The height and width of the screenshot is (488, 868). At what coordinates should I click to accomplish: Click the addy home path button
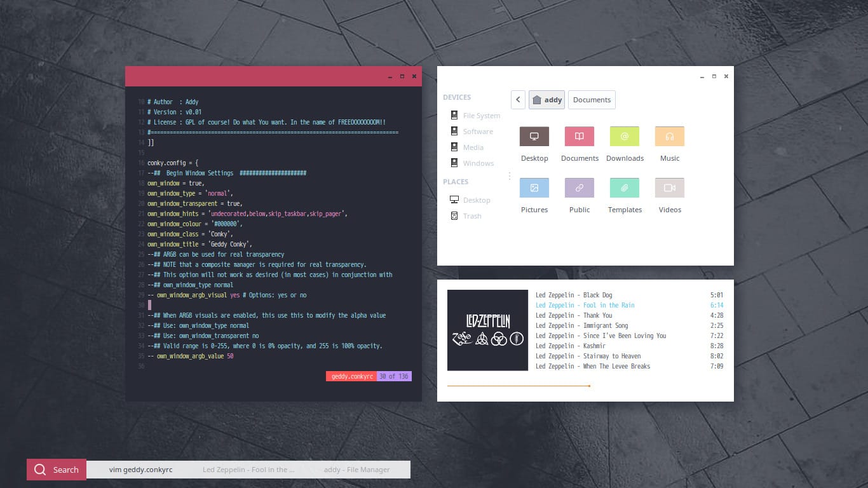pyautogui.click(x=546, y=100)
